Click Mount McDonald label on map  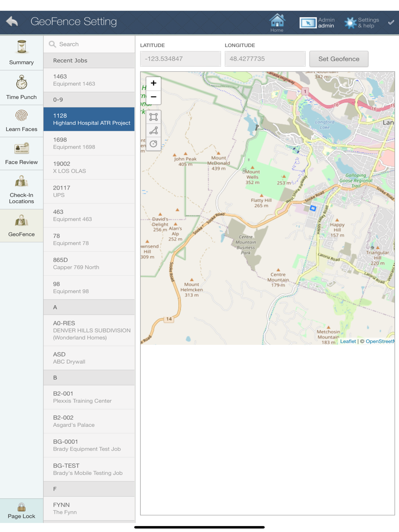pos(218,163)
